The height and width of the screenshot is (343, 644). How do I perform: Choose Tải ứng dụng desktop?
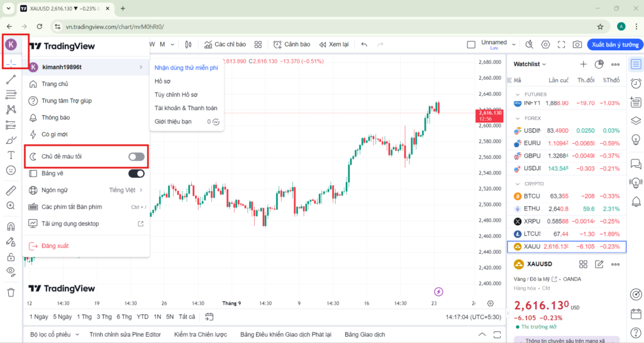pyautogui.click(x=86, y=224)
